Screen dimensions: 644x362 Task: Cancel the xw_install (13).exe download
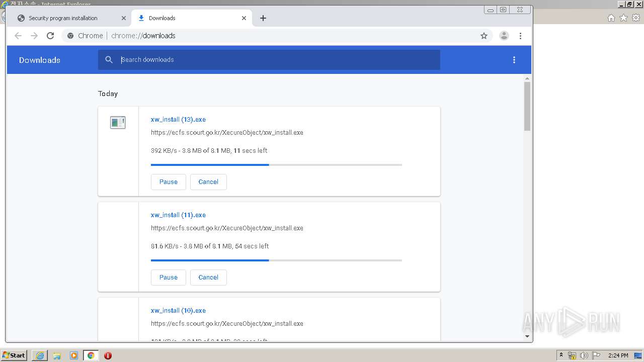tap(208, 182)
